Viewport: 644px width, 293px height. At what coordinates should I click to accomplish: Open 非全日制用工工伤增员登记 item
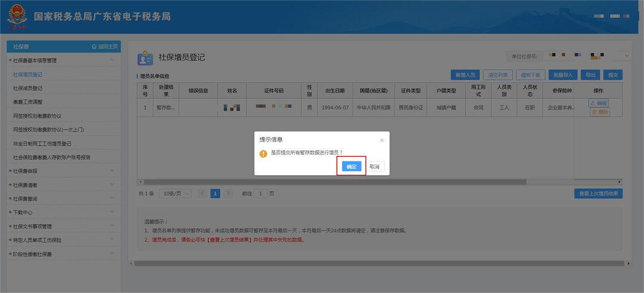(42, 144)
